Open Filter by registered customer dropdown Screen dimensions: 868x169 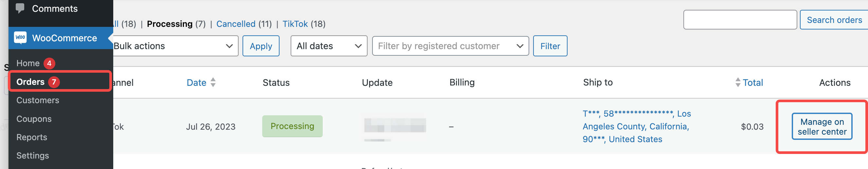pyautogui.click(x=450, y=46)
